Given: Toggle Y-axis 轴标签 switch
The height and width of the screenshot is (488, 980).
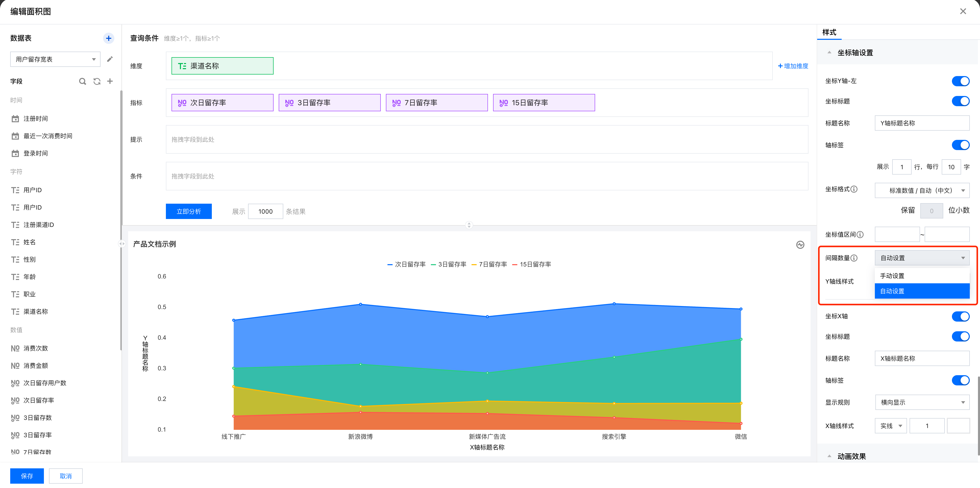Looking at the screenshot, I should (x=960, y=145).
